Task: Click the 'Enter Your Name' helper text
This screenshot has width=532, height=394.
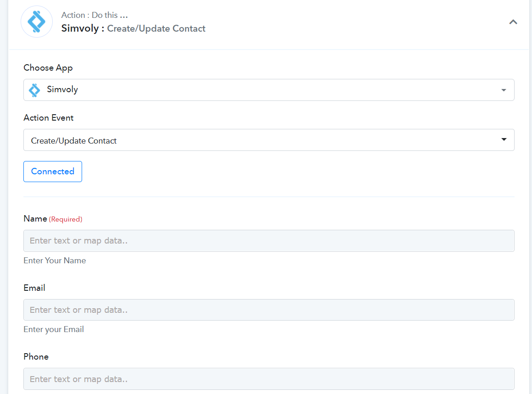Action: 55,261
